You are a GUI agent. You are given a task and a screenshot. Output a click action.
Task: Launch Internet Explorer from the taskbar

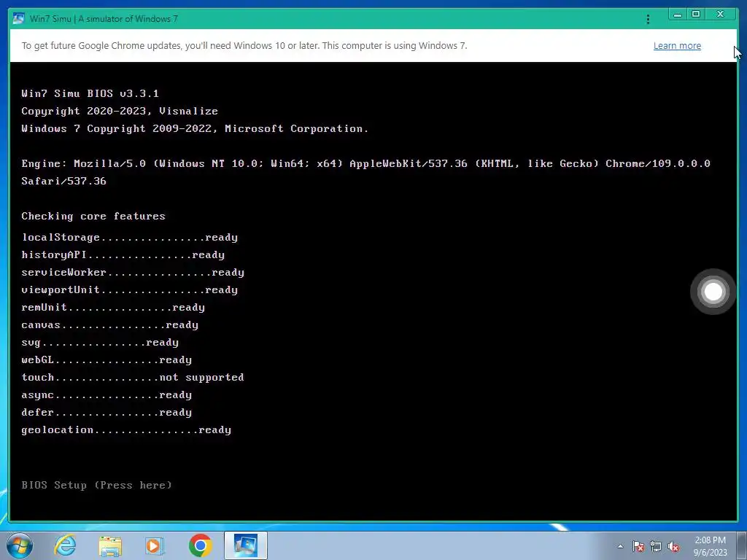[x=65, y=545]
